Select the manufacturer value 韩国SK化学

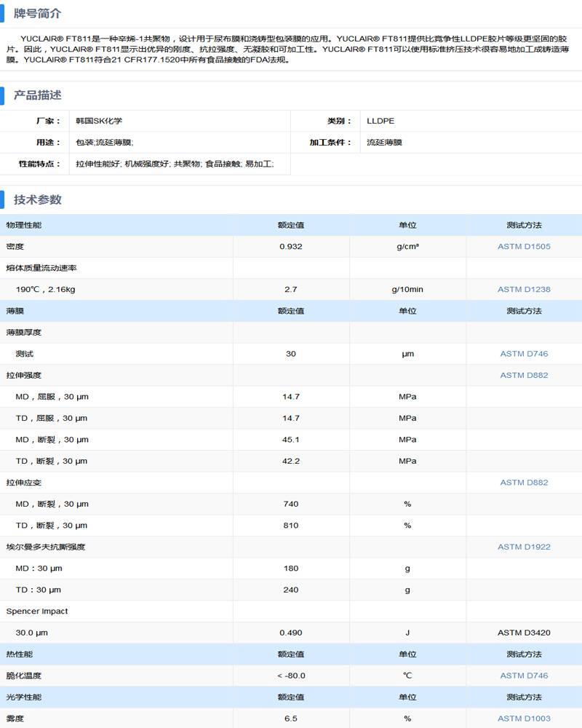tap(99, 121)
